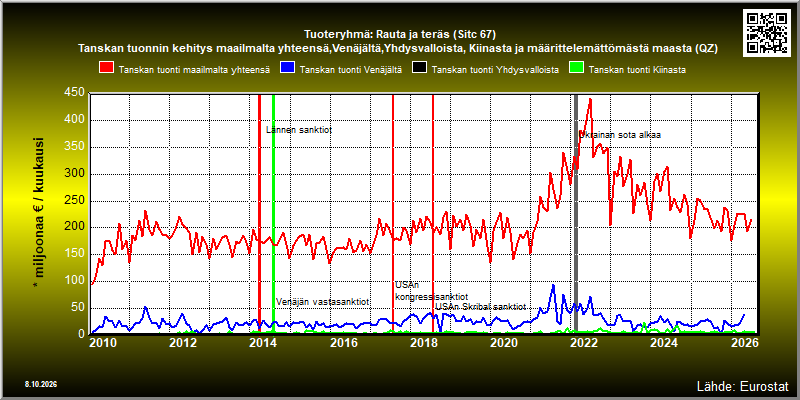Click the y-axis value 300

click(74, 173)
